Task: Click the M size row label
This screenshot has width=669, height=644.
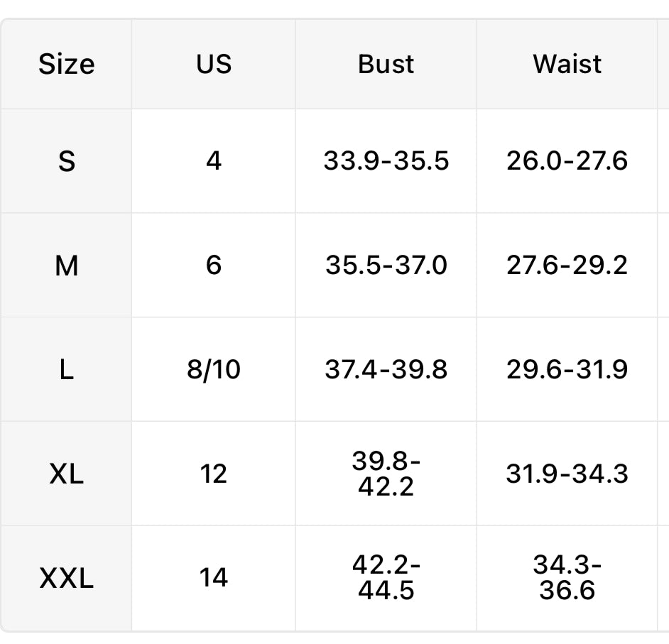Action: pos(66,266)
